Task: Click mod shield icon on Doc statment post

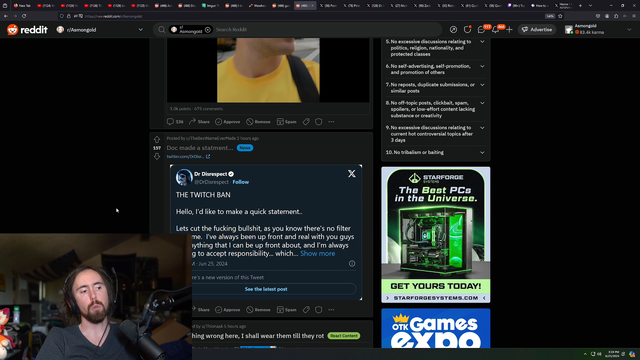Action: tap(318, 310)
